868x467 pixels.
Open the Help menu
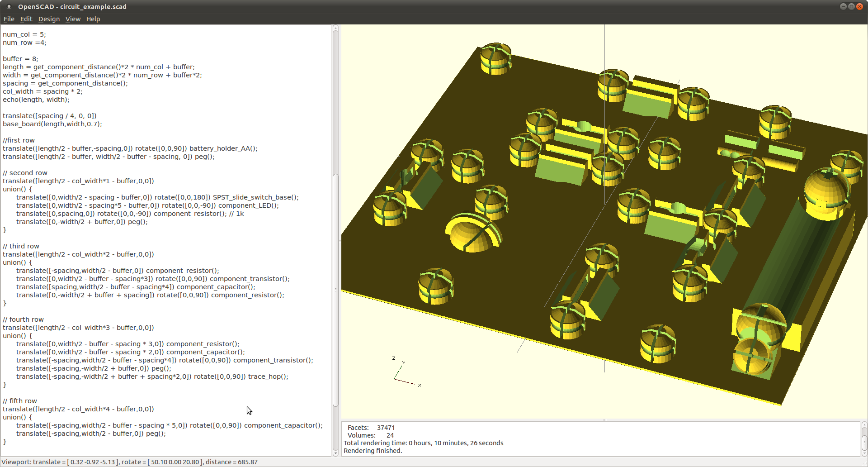tap(93, 19)
